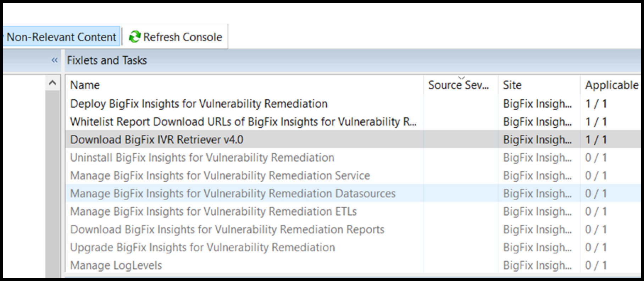The image size is (644, 281).
Task: Sort by Source Severity column header
Action: 458,85
